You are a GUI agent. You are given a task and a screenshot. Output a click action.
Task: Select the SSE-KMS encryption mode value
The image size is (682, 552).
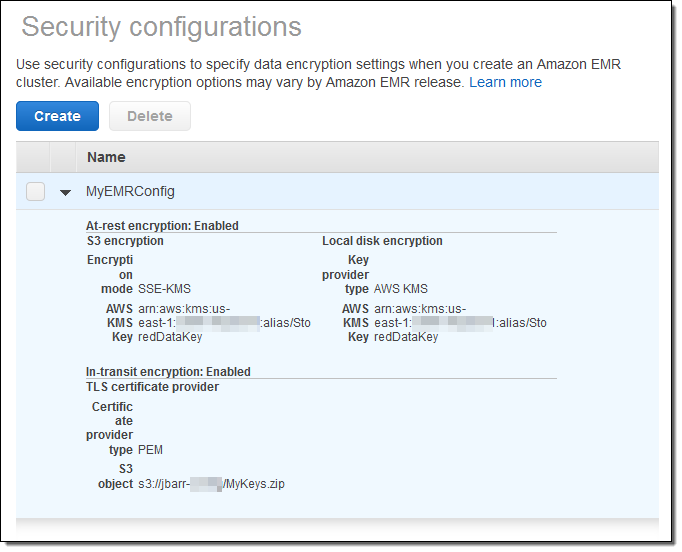164,289
